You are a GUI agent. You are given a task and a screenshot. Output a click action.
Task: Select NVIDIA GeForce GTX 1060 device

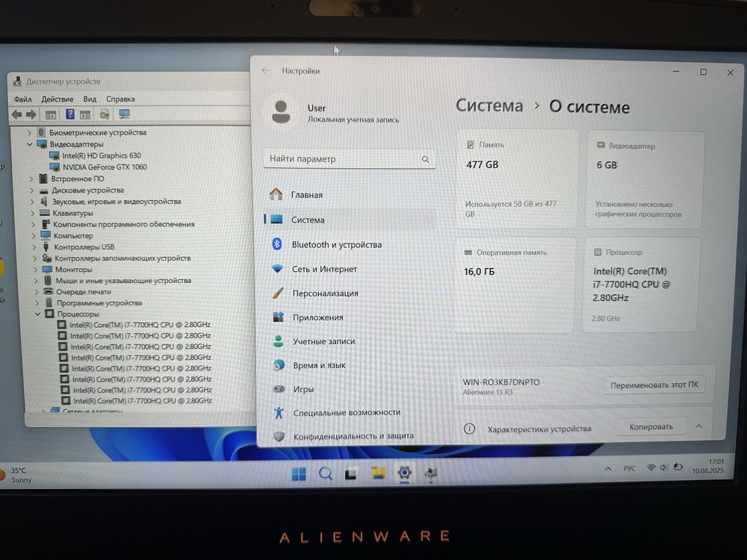(x=105, y=167)
